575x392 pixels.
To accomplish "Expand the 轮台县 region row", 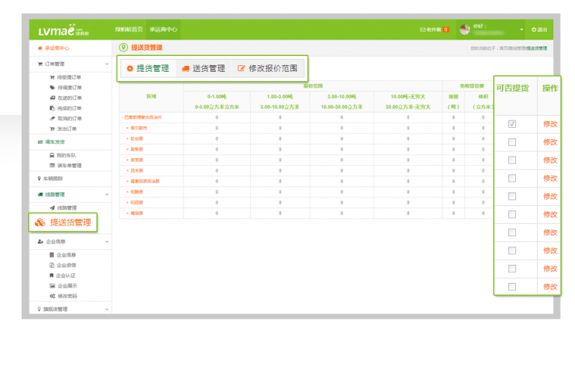I will [128, 139].
